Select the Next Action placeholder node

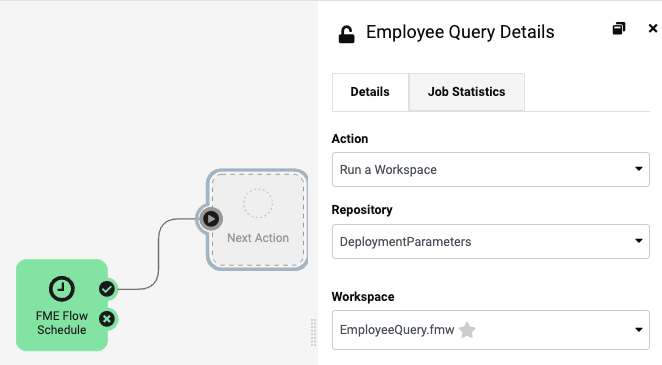[258, 220]
